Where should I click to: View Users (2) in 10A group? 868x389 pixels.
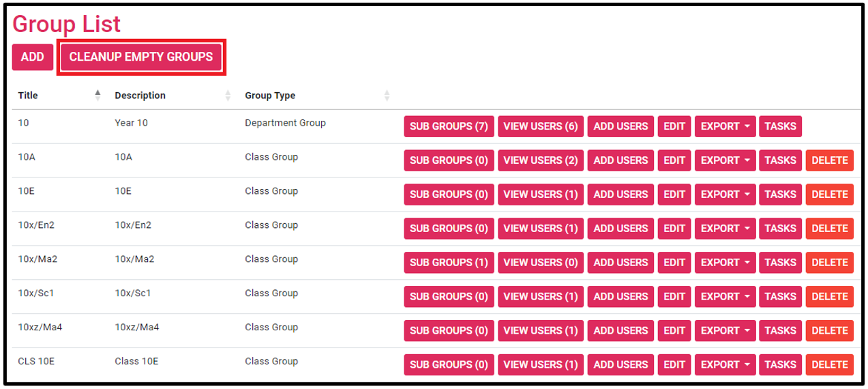540,160
